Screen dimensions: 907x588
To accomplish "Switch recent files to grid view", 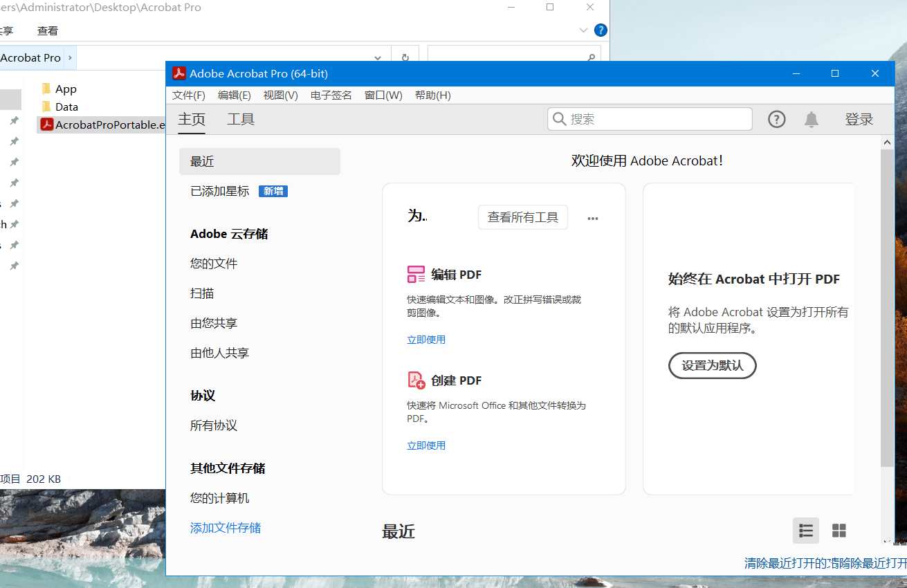I will point(839,531).
